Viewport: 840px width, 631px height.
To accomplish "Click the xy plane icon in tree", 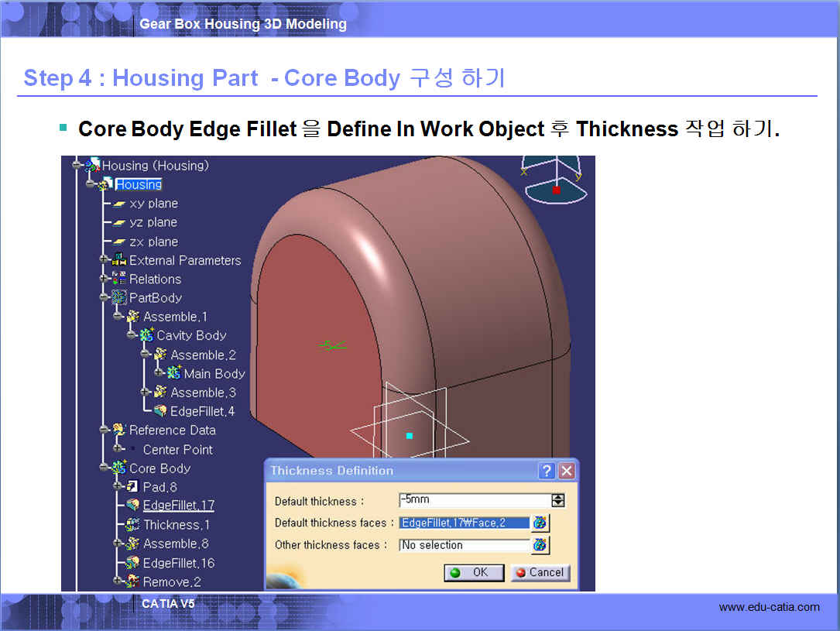I will [119, 204].
